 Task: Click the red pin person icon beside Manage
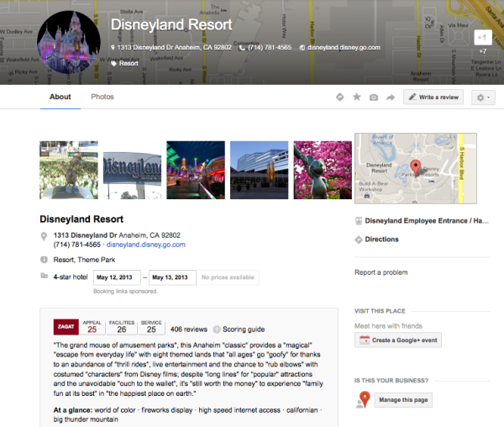click(x=364, y=400)
